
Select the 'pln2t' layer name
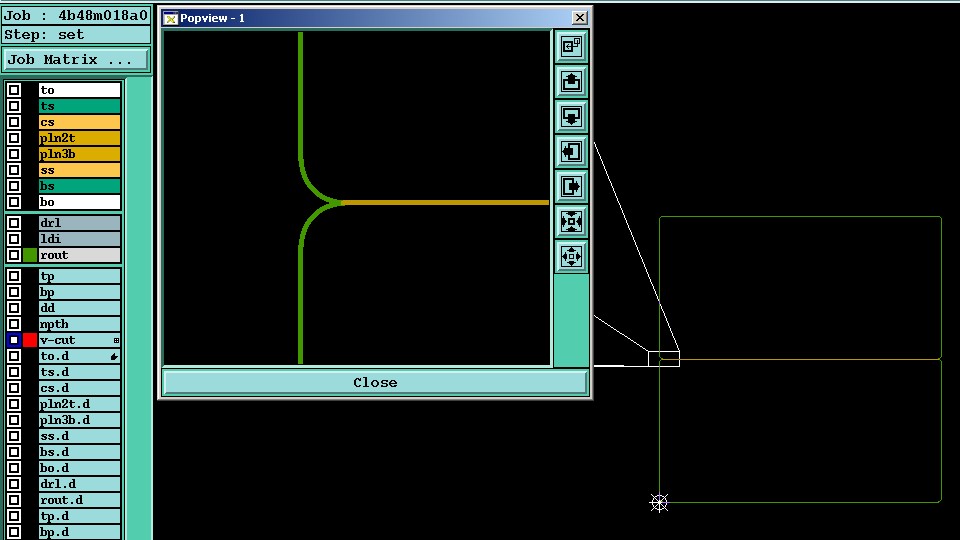coord(80,138)
